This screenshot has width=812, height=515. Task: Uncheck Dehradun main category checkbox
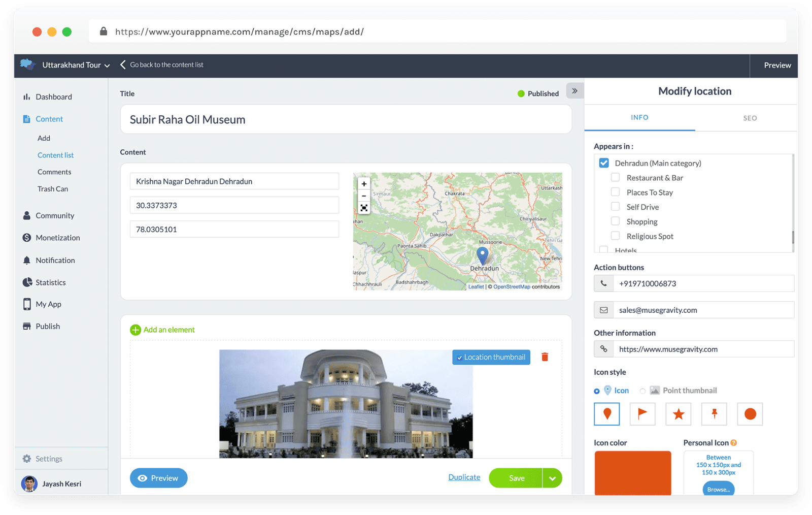604,163
